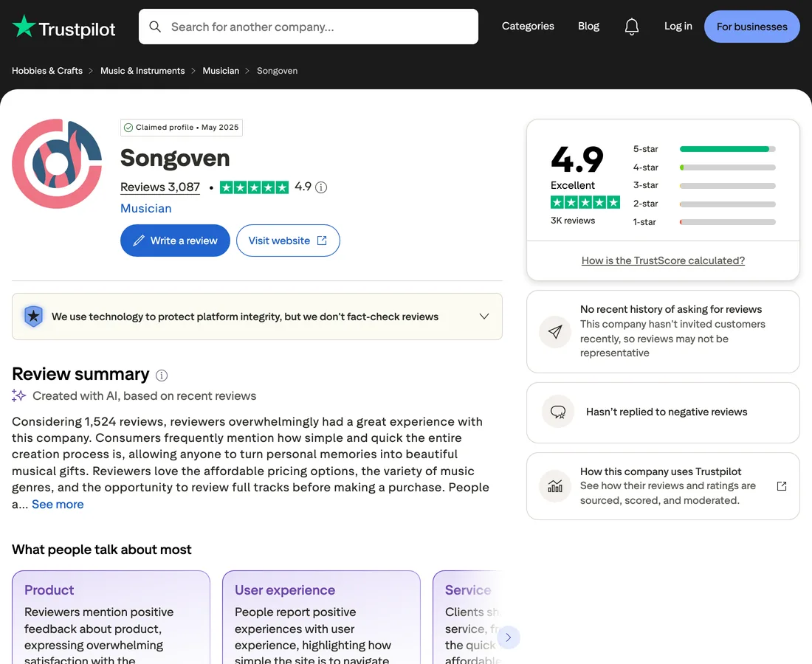Click the claimed profile checkmark icon

point(128,128)
